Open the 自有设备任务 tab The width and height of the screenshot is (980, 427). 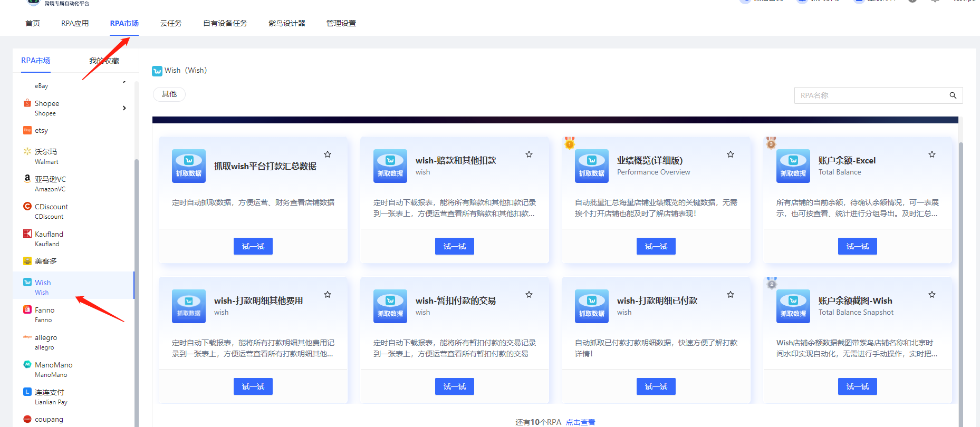(225, 23)
